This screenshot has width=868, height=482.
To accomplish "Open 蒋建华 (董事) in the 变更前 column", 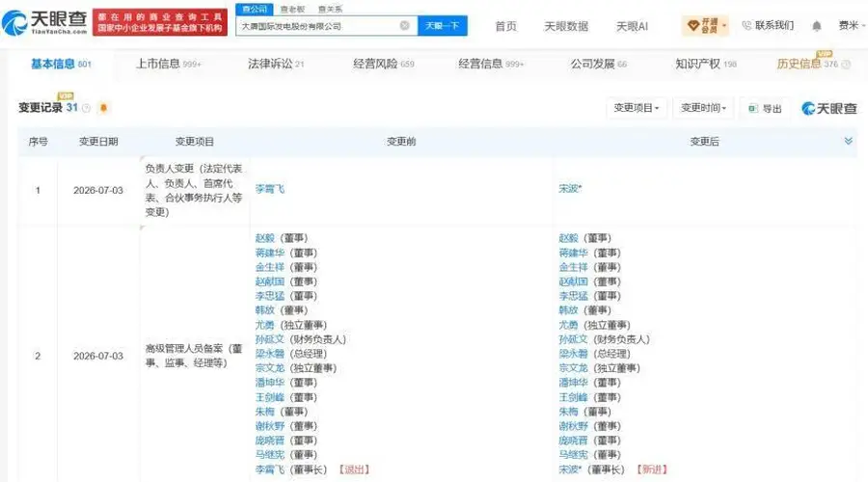I will pyautogui.click(x=270, y=253).
